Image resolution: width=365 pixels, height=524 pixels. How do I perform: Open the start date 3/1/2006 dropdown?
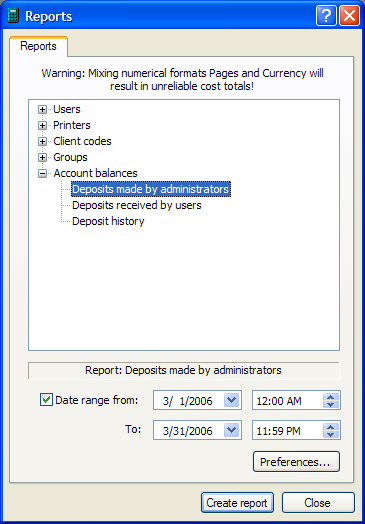tap(232, 400)
